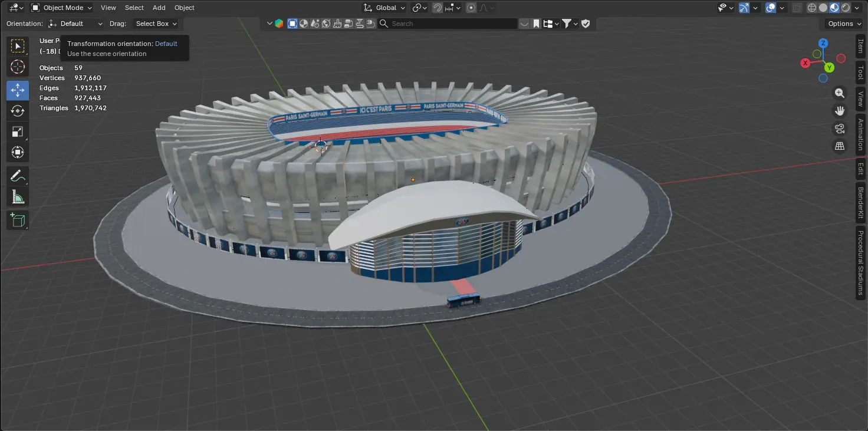This screenshot has height=431, width=868.
Task: Open the pivot point dropdown
Action: 420,8
